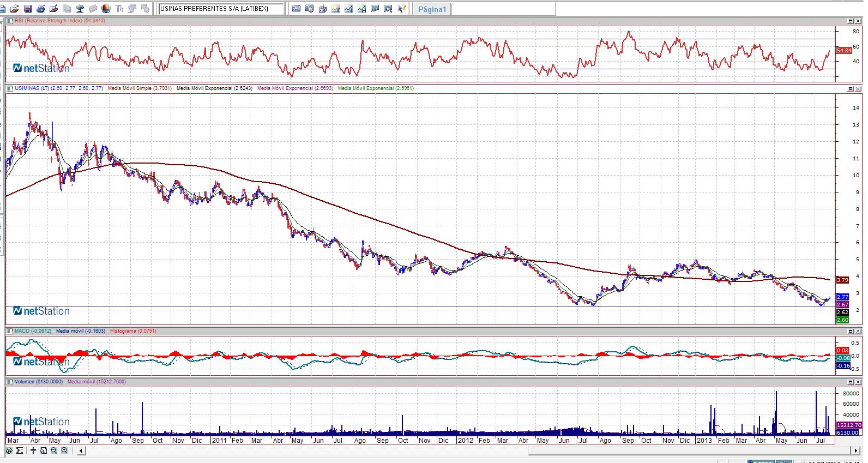Screen dimensions: 868x463
Task: Click the zoom out magnifier icon
Action: pos(54,450)
